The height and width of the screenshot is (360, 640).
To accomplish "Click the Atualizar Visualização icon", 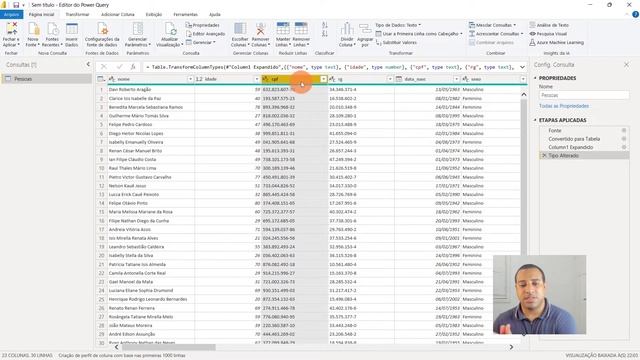I will click(170, 29).
